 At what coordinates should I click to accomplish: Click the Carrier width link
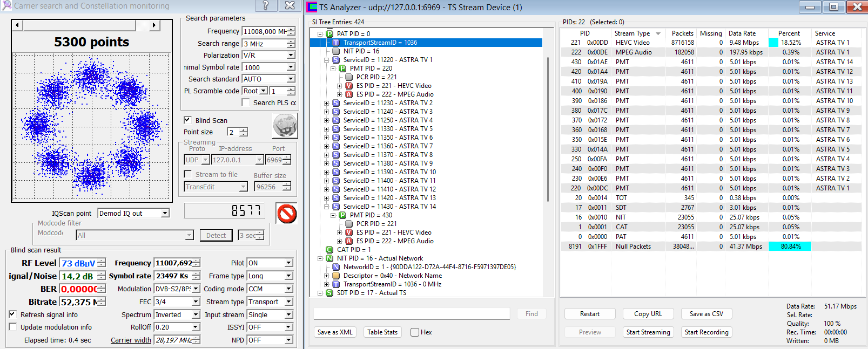[x=131, y=340]
